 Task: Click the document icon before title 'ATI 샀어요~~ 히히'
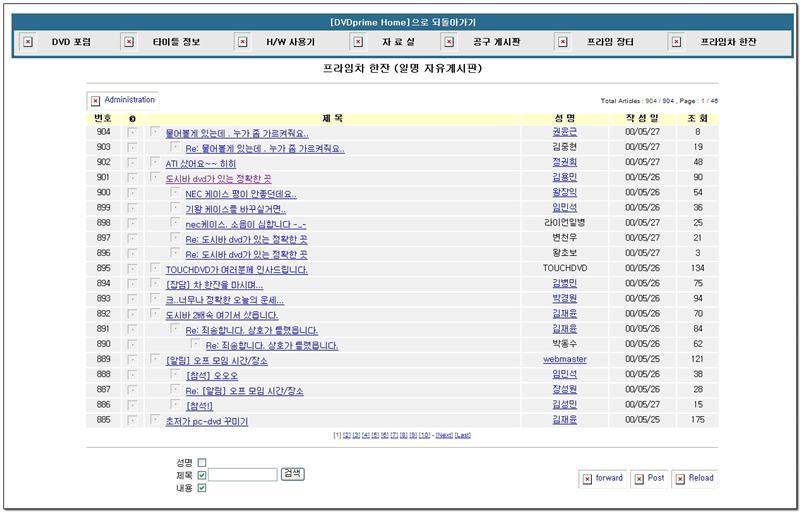click(x=155, y=162)
